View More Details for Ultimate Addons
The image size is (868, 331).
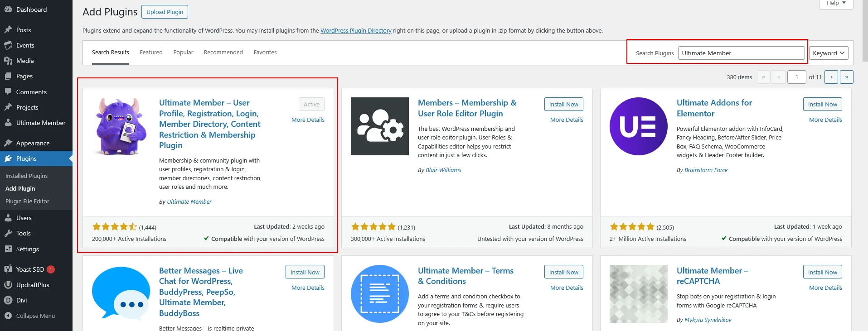[825, 120]
